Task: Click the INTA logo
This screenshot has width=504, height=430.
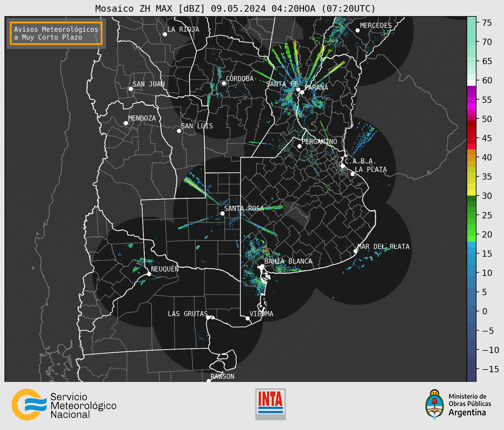Action: [x=270, y=404]
